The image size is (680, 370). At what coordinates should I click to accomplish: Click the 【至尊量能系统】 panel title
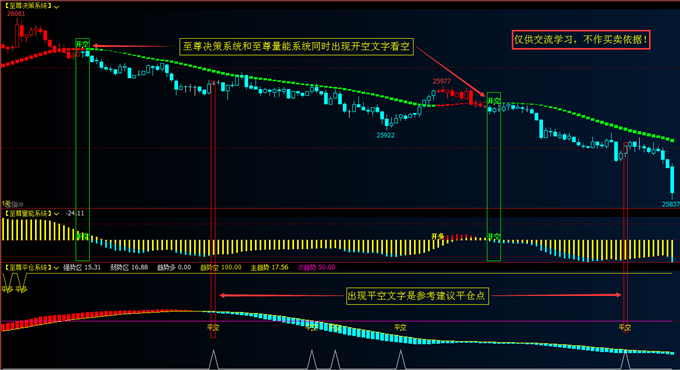[x=28, y=213]
